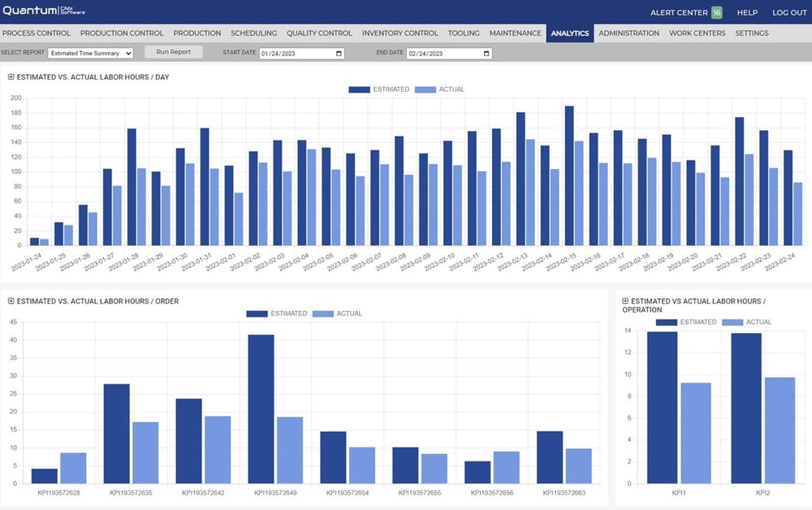Click the Run Report button
The height and width of the screenshot is (510, 812).
172,51
